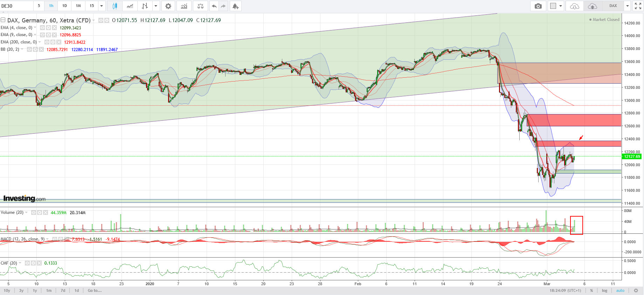Select the 5 minute interval
The image size is (644, 295).
point(39,6)
